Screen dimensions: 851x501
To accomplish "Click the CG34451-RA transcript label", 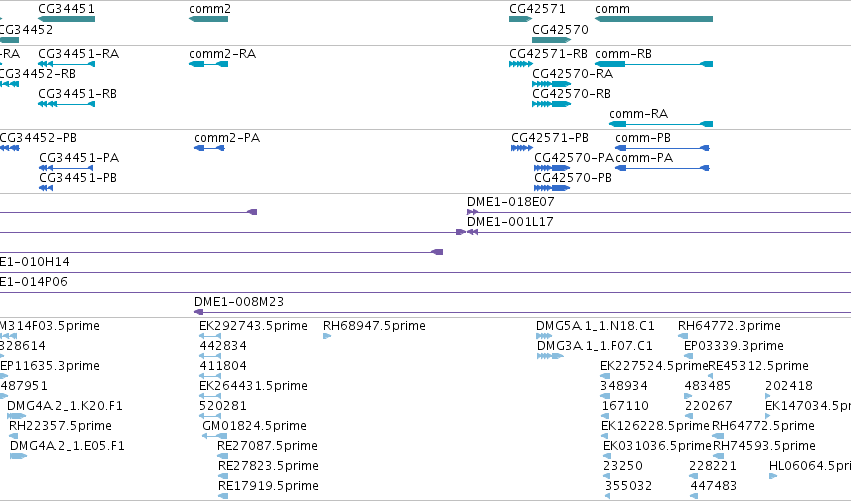I will (79, 54).
